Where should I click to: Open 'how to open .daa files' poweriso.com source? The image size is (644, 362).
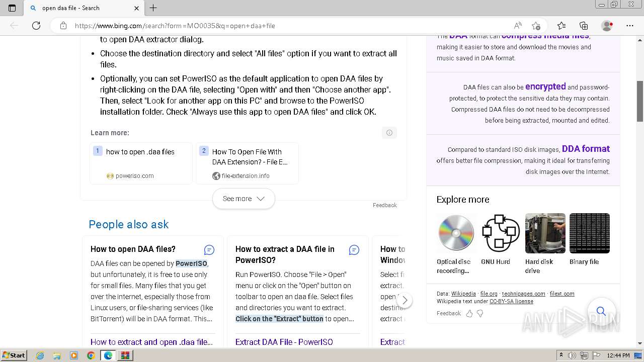[141, 163]
